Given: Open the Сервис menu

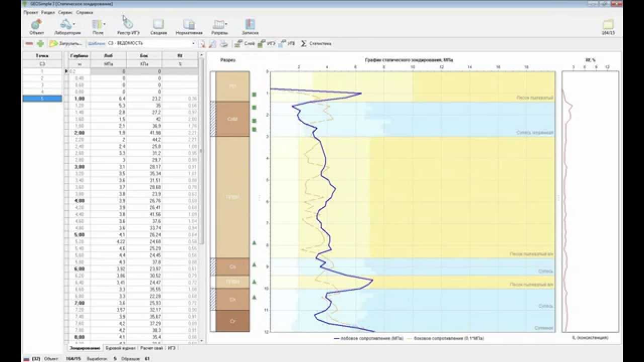Looking at the screenshot, I should tap(64, 12).
